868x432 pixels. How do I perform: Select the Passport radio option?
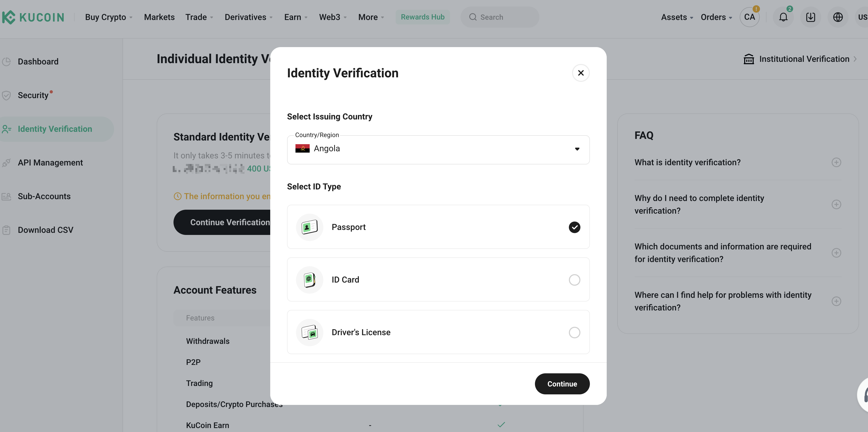[574, 227]
